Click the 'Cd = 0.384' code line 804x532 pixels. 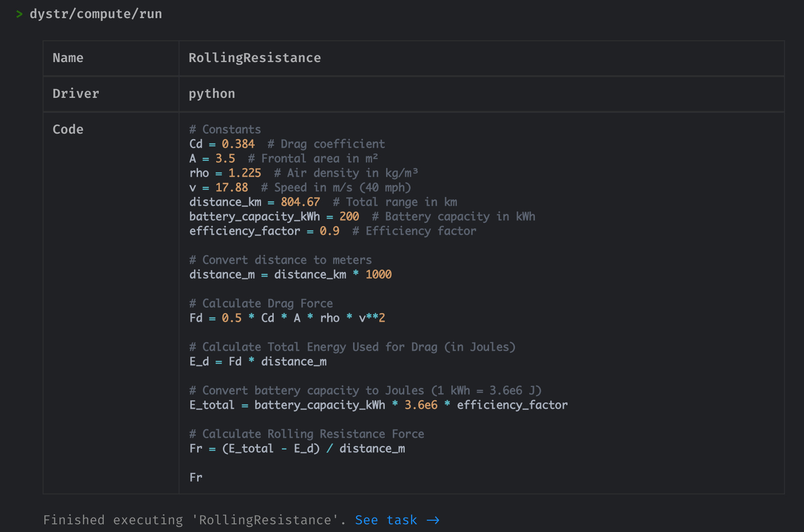click(287, 144)
